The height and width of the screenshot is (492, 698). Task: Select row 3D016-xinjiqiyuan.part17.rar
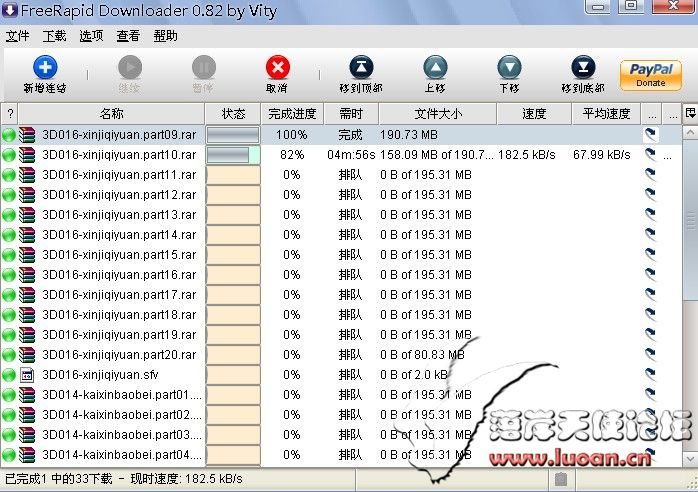tap(341, 295)
